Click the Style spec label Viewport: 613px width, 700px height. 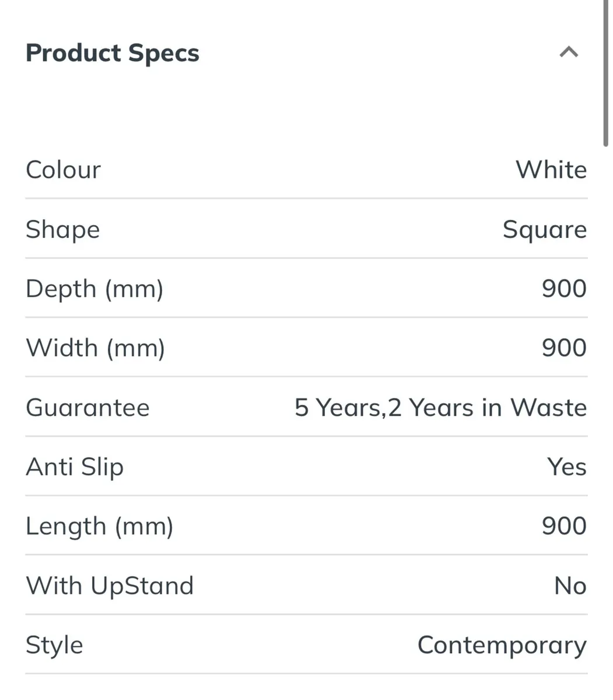(x=53, y=645)
